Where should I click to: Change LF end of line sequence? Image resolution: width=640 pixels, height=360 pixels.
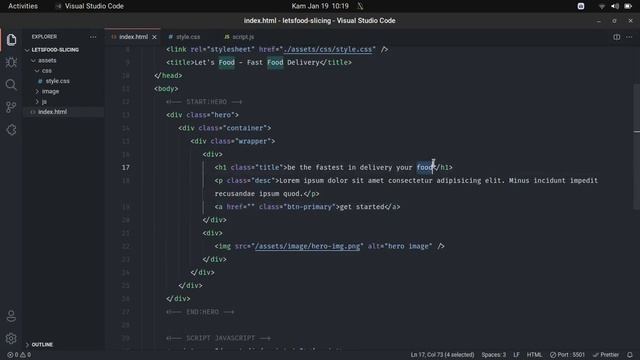point(516,355)
